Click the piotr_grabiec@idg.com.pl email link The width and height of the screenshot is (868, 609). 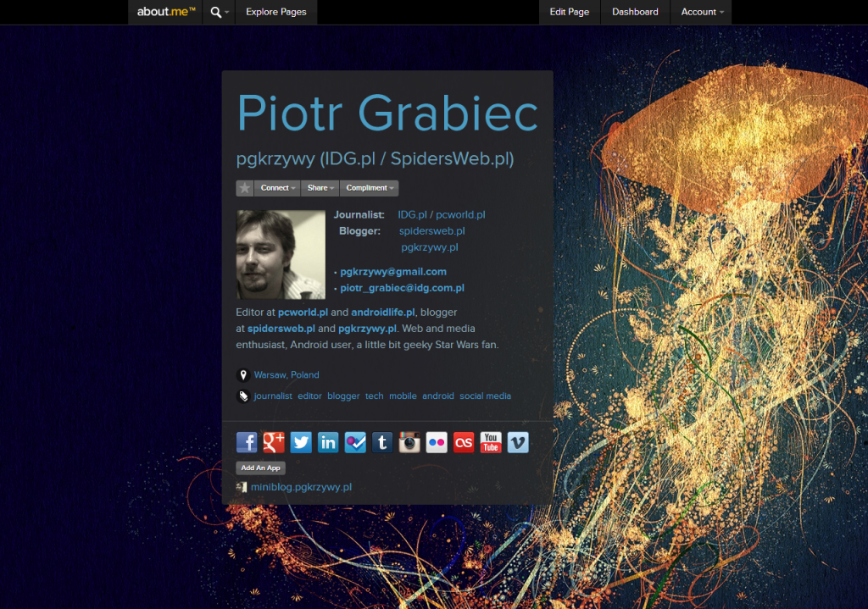(x=402, y=288)
